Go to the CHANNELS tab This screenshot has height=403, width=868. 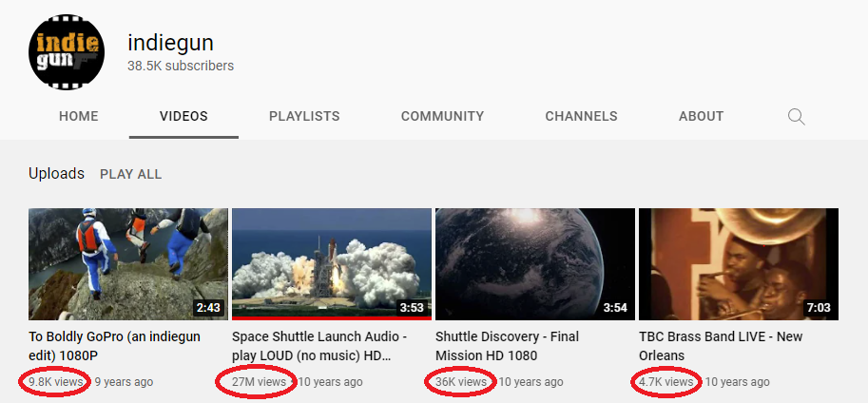[x=581, y=116]
